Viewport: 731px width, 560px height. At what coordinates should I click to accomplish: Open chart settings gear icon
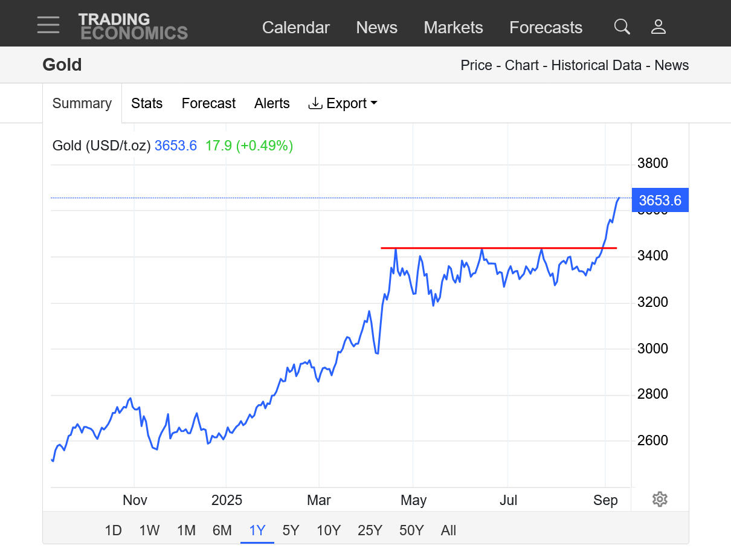pyautogui.click(x=660, y=500)
